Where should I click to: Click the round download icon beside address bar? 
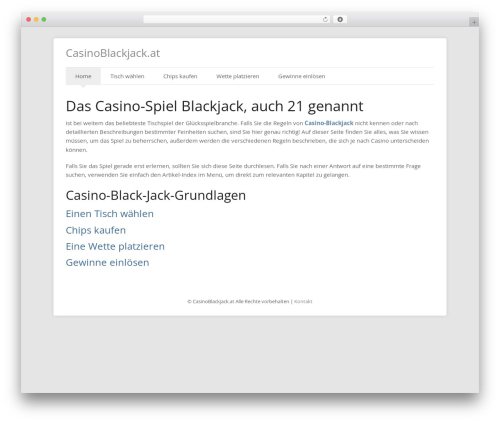pos(340,20)
